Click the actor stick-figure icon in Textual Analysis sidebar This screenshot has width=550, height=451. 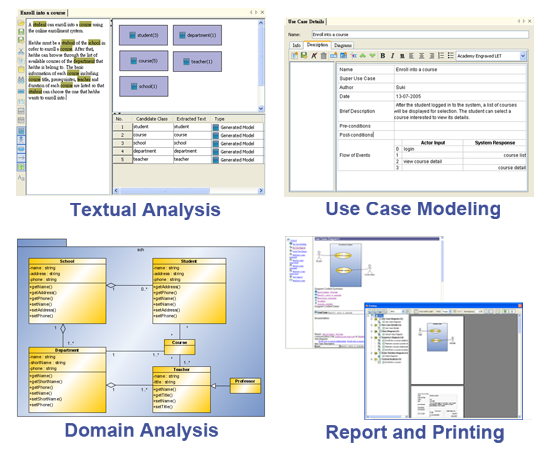coord(21,140)
